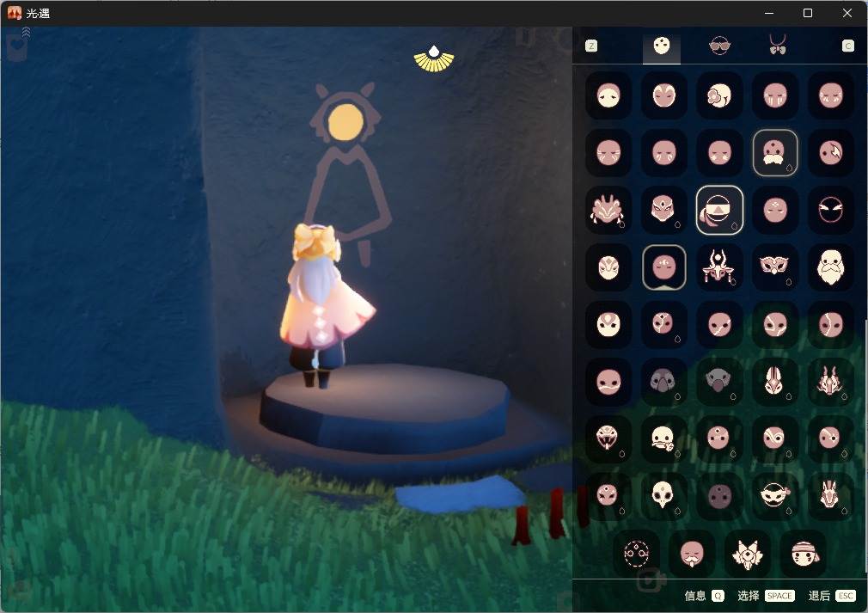Viewport: 868px width, 613px height.
Task: Pick the snake fangs mask
Action: [608, 438]
